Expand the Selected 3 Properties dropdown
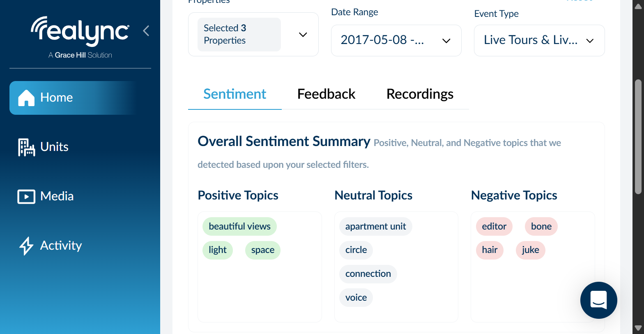This screenshot has width=644, height=334. 303,35
